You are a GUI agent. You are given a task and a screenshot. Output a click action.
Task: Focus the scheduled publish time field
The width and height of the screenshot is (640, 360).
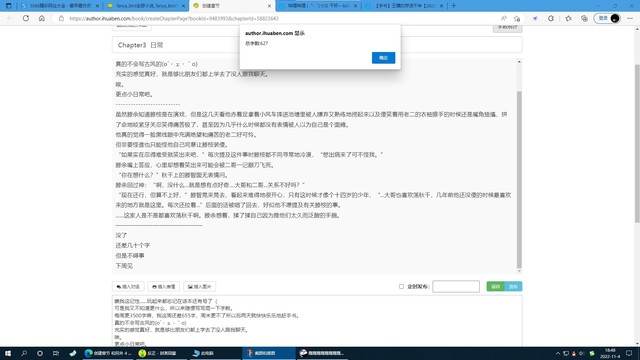click(456, 287)
